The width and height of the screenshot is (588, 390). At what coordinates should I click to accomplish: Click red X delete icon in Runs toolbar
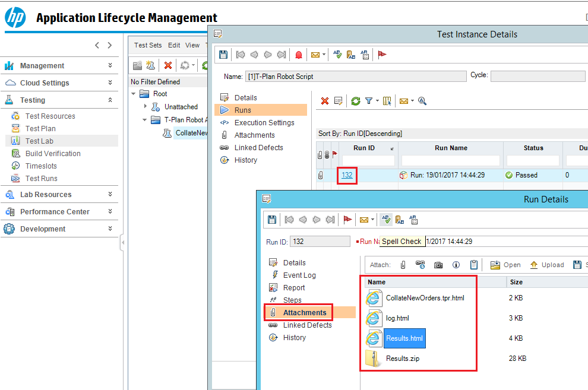pos(325,101)
